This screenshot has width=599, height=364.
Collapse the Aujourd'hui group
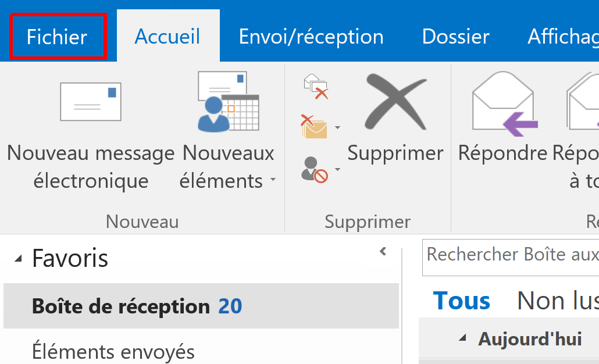pos(463,338)
